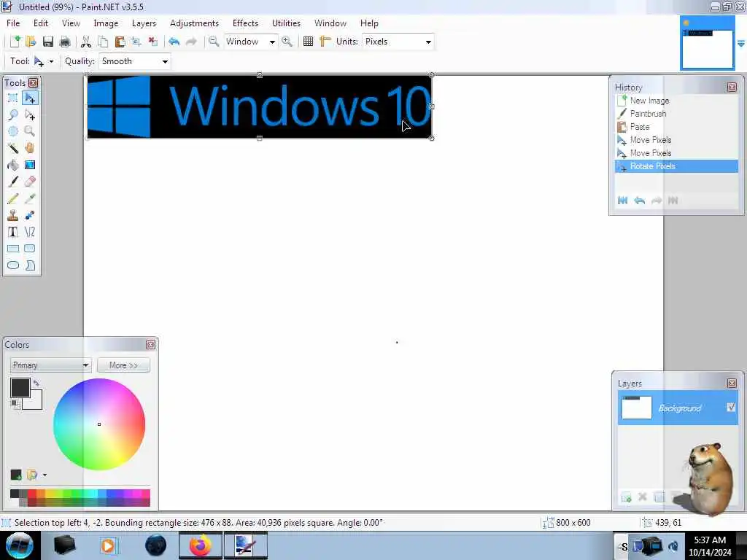Open the Adjustments menu
This screenshot has height=560, width=747.
[x=194, y=23]
